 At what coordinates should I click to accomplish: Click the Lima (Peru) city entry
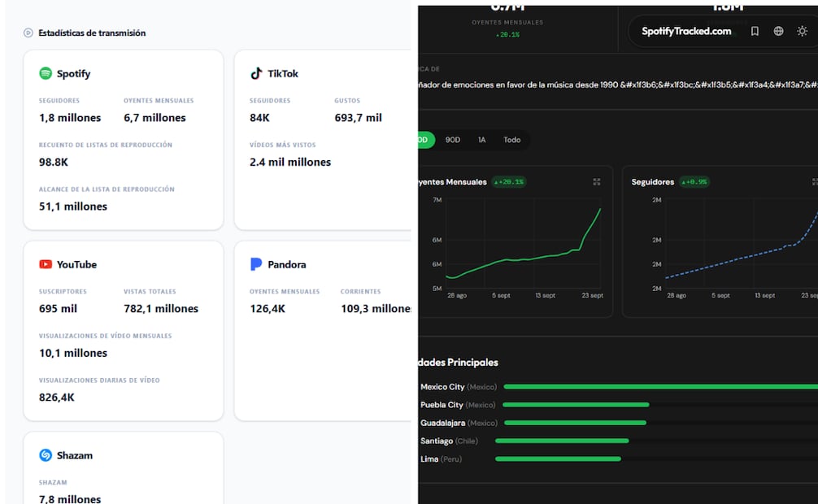point(442,459)
